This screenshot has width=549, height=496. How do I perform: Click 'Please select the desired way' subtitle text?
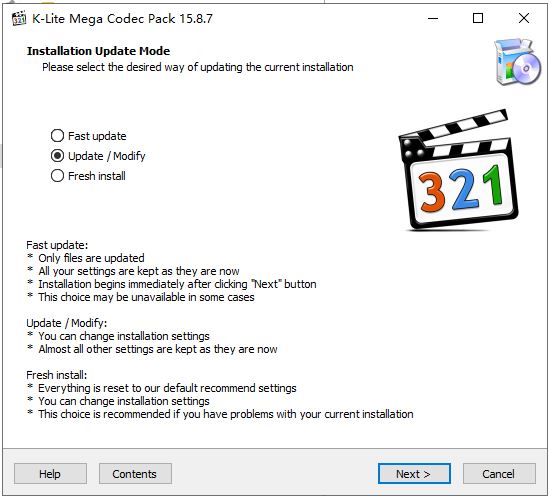pos(197,67)
